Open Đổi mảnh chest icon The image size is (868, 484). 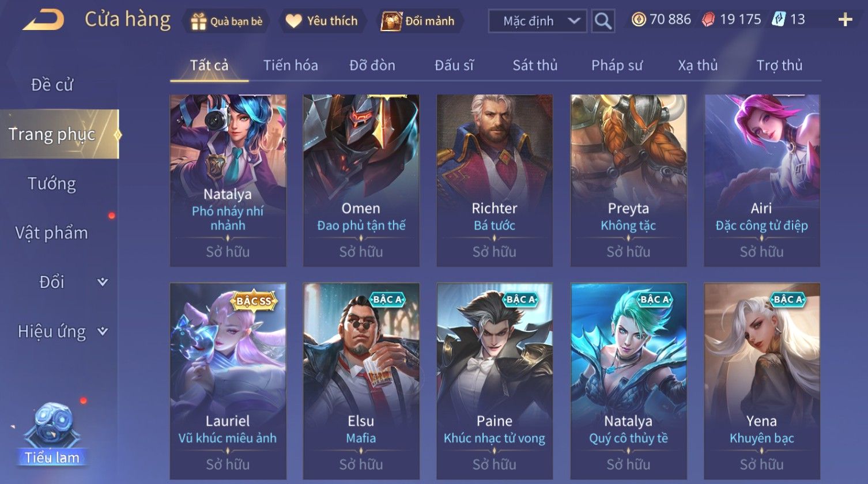(391, 21)
